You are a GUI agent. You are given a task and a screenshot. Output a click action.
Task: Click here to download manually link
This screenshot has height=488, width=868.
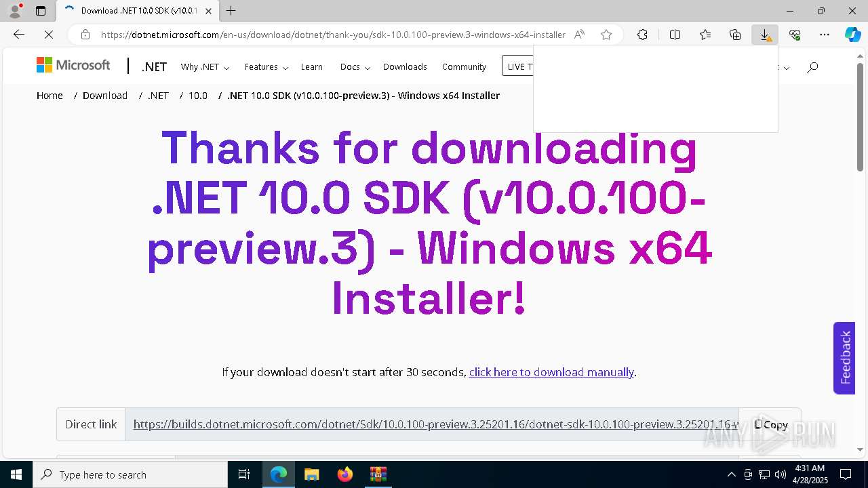point(551,372)
